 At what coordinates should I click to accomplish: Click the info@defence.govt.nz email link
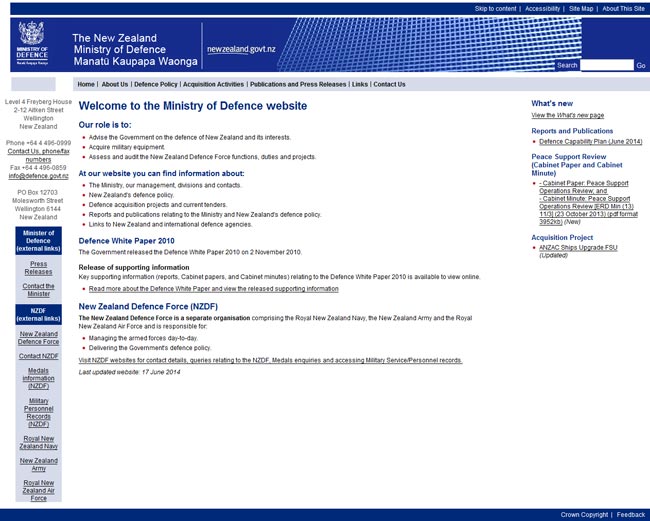[39, 176]
